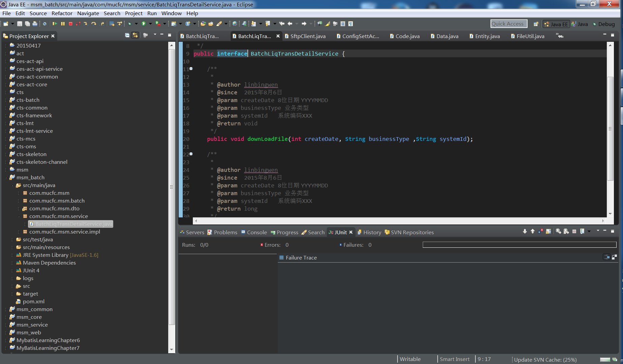Open the New file dropdown arrow
Screen dimensions: 623x364
click(12, 24)
